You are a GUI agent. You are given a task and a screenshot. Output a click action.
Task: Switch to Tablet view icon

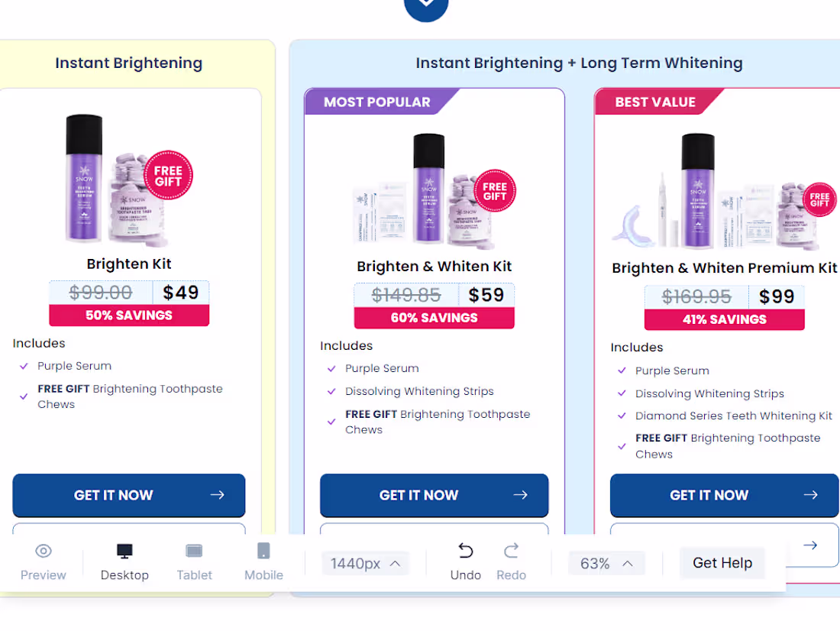(x=194, y=551)
